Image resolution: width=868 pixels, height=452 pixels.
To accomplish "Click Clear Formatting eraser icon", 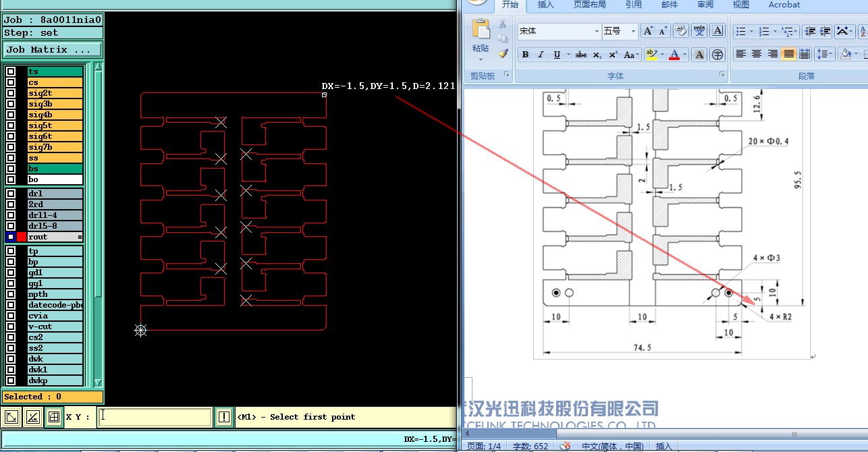I will coord(681,31).
